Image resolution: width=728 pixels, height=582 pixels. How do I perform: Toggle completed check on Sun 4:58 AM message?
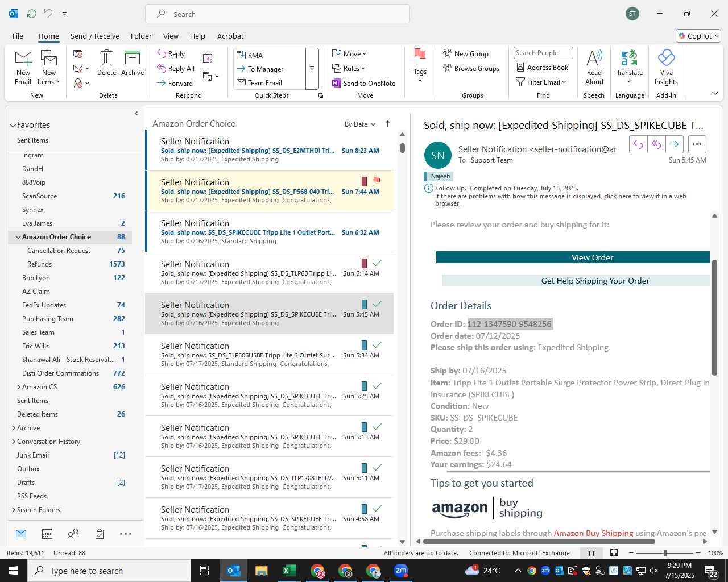click(377, 509)
